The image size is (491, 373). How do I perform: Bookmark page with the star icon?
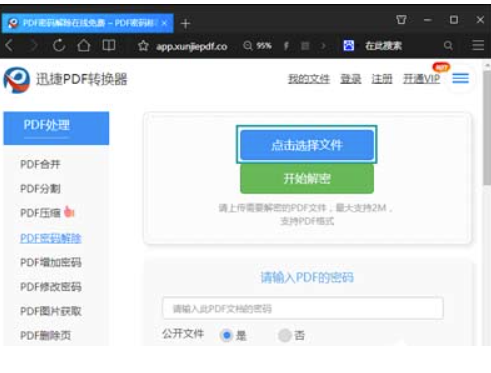point(143,46)
